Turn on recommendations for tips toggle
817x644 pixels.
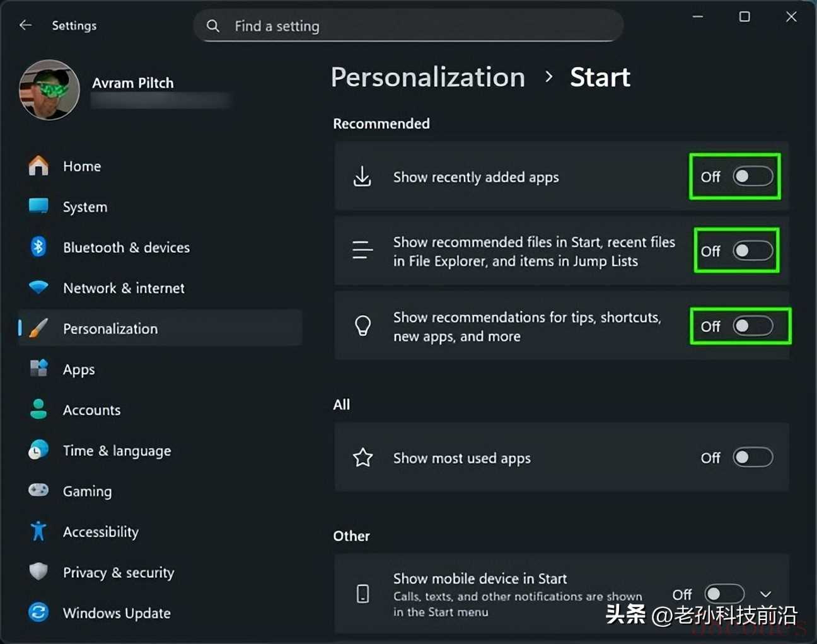[753, 326]
